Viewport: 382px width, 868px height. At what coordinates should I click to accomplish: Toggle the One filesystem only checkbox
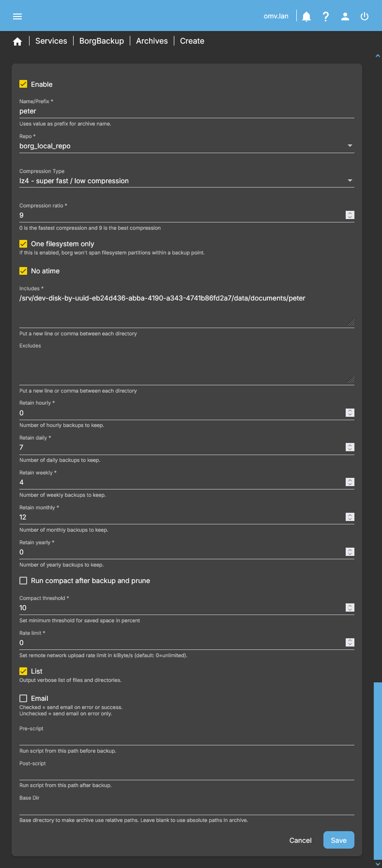coord(23,244)
